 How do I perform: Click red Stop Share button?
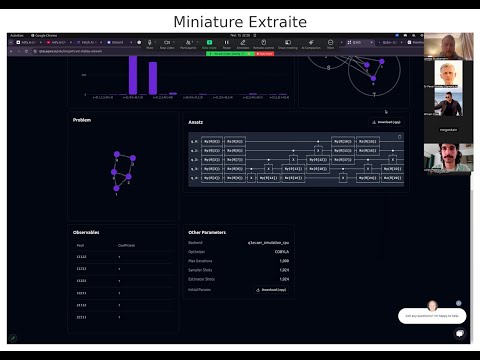click(x=264, y=54)
